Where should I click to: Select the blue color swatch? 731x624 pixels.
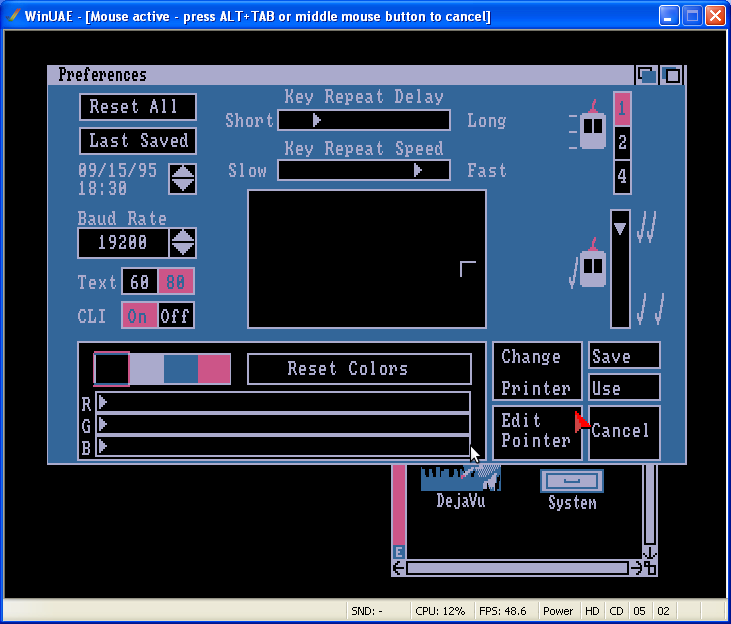pyautogui.click(x=181, y=369)
